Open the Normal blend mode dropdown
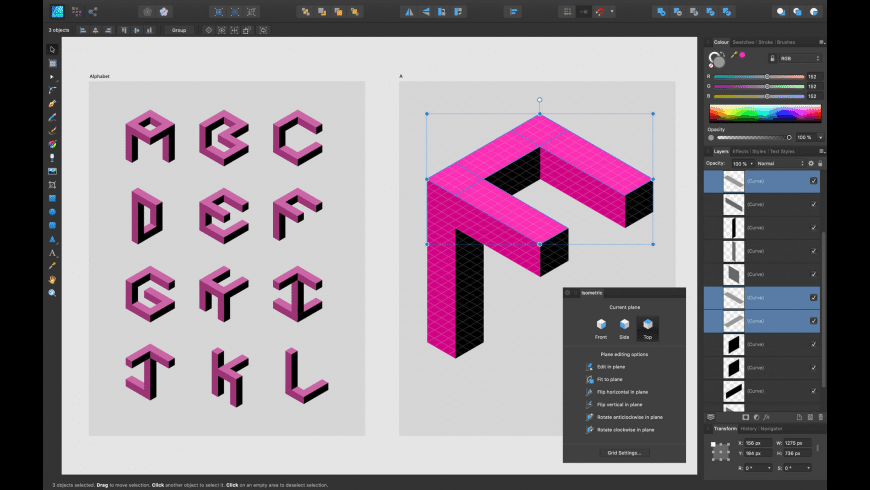The height and width of the screenshot is (490, 870). (x=780, y=164)
